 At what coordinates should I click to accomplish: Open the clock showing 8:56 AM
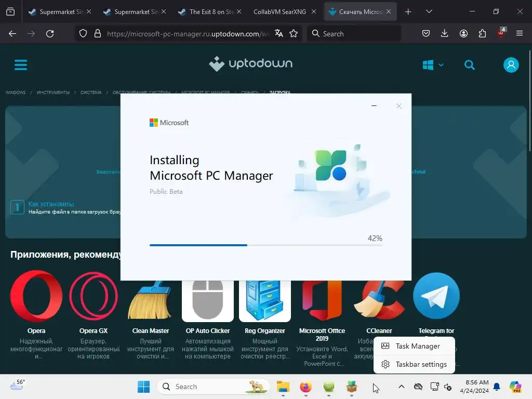pos(474,387)
